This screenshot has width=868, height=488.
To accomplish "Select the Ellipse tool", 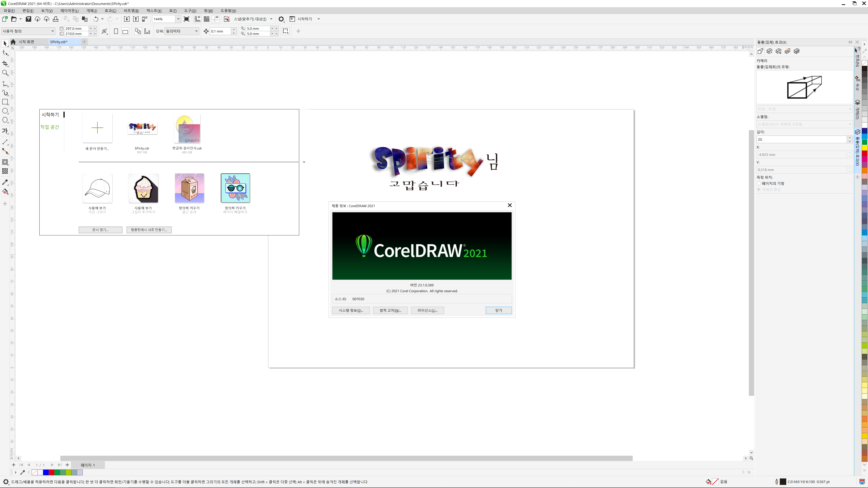I will [5, 111].
